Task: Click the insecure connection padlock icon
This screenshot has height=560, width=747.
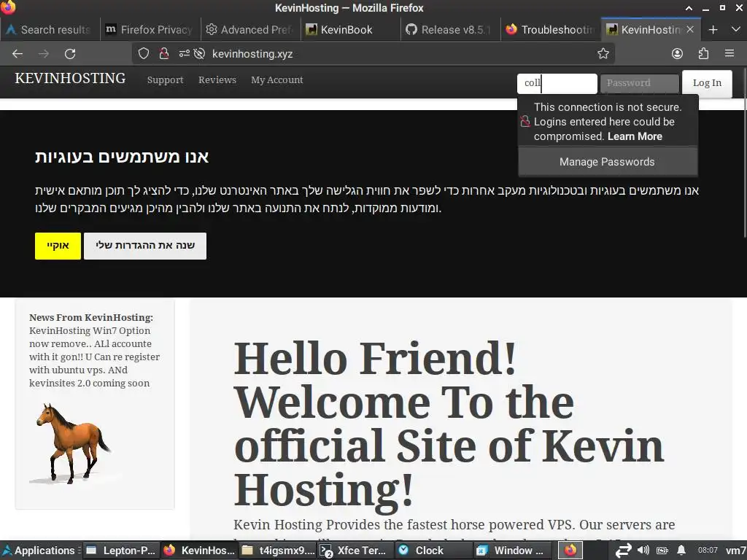Action: point(164,54)
